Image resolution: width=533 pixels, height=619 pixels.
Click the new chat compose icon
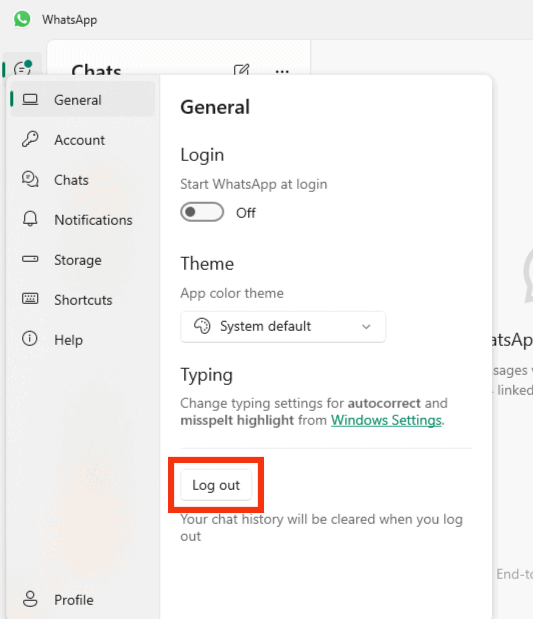[241, 70]
